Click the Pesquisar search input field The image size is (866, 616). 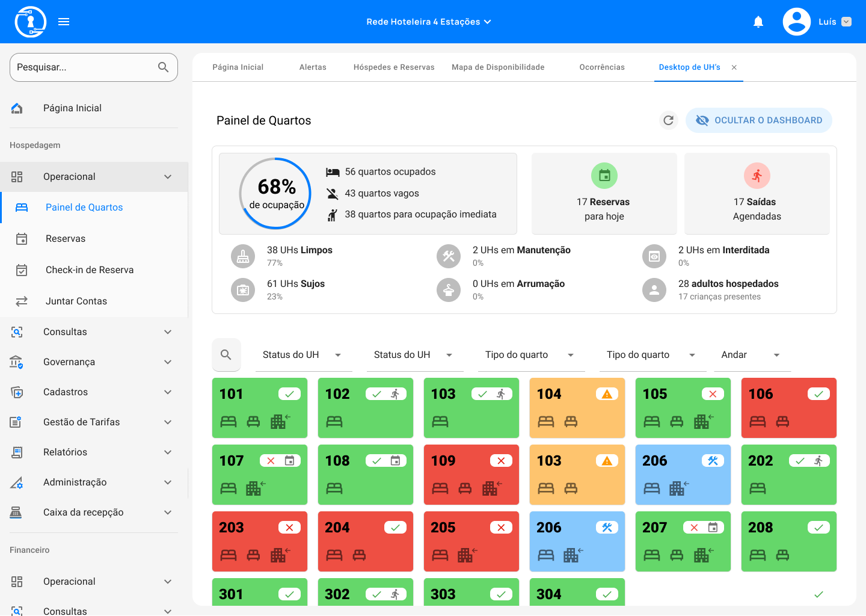click(x=83, y=67)
